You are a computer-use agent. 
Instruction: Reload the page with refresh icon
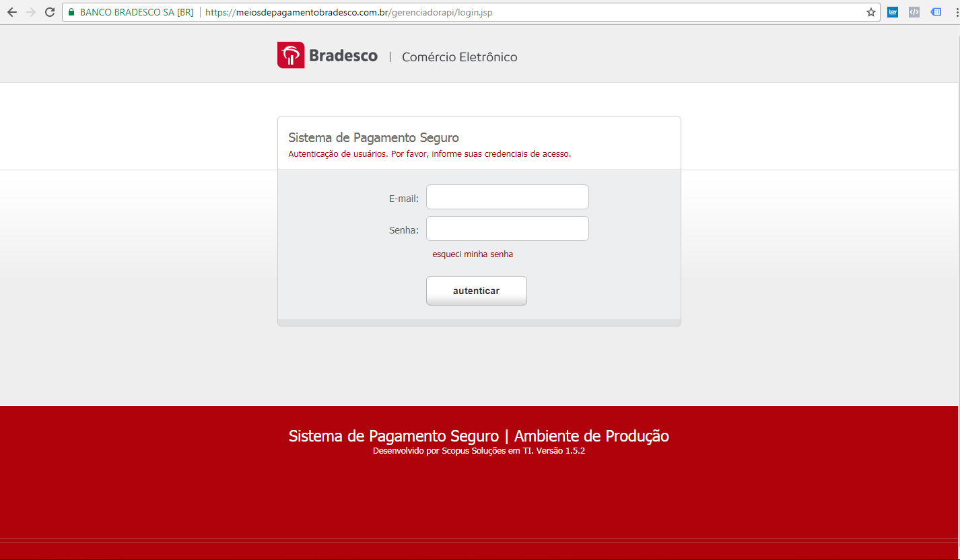pyautogui.click(x=49, y=12)
